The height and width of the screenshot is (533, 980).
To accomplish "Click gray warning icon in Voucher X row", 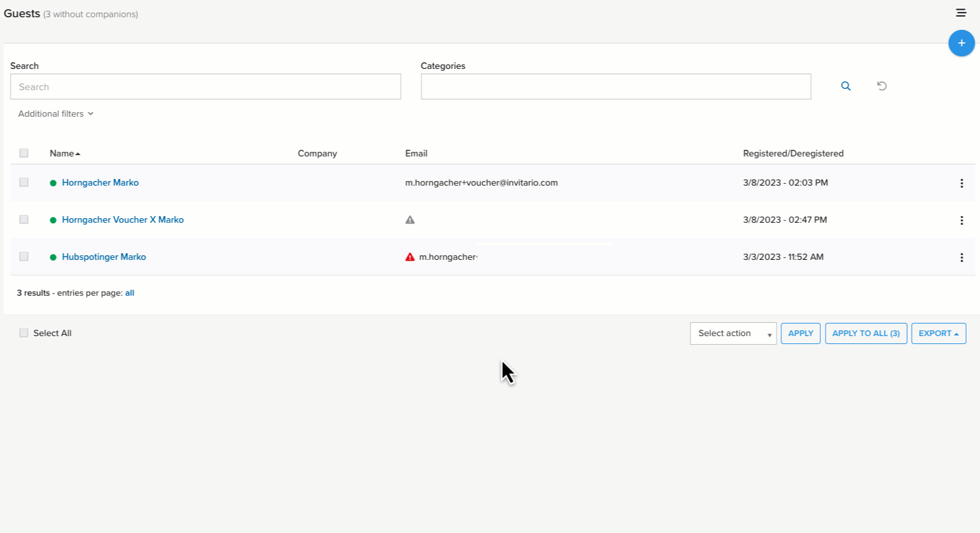I will (x=410, y=219).
